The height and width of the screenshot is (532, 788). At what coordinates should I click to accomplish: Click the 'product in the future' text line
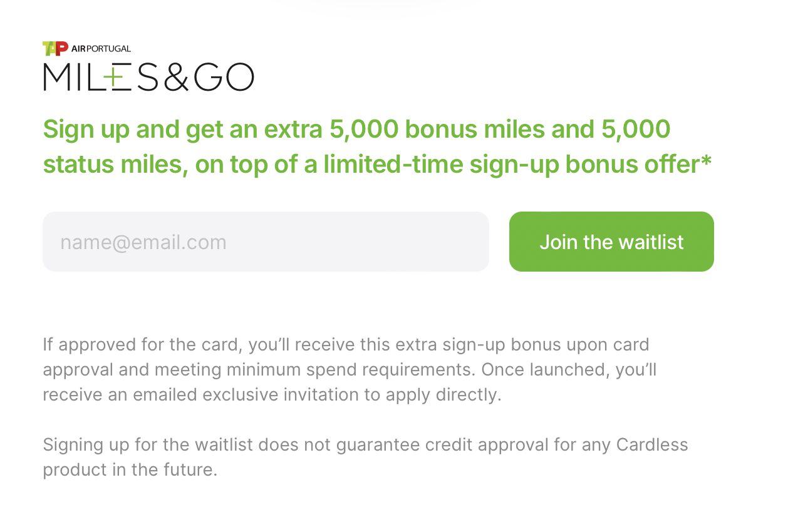(130, 470)
